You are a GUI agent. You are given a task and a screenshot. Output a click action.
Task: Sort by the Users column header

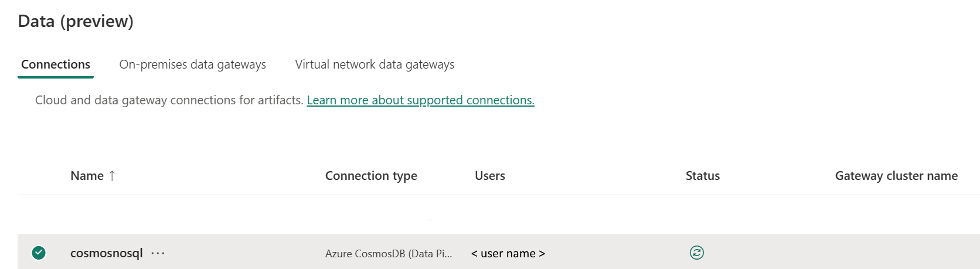click(489, 176)
